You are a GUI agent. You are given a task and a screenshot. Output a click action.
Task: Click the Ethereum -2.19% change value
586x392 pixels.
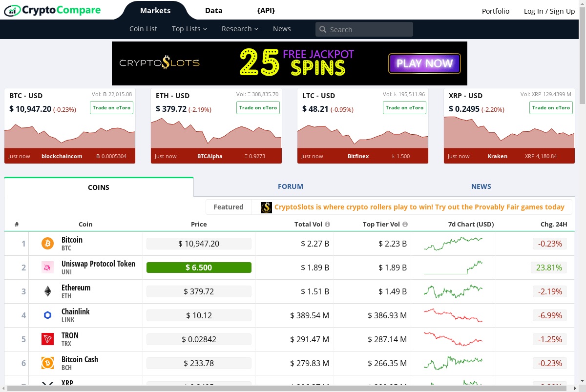(550, 291)
